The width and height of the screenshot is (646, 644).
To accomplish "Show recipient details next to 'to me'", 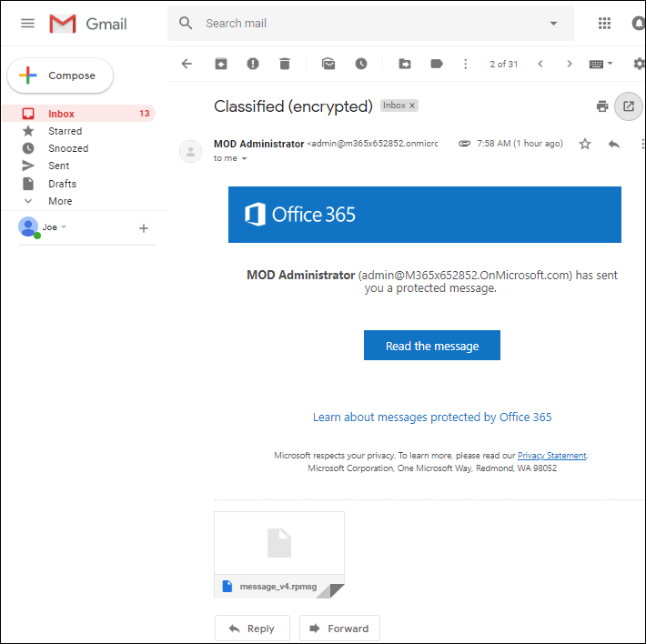I will coord(244,158).
